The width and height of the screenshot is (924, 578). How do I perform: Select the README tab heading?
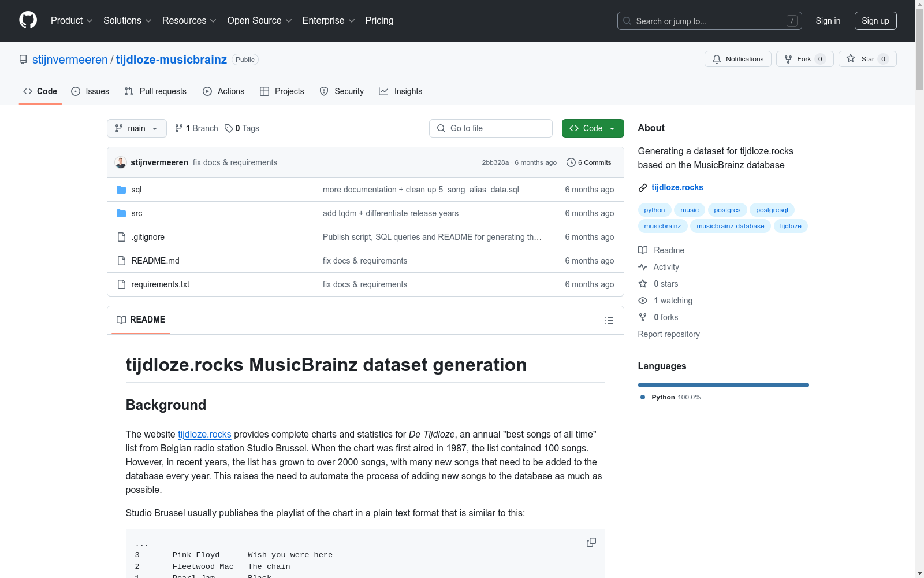tap(141, 320)
